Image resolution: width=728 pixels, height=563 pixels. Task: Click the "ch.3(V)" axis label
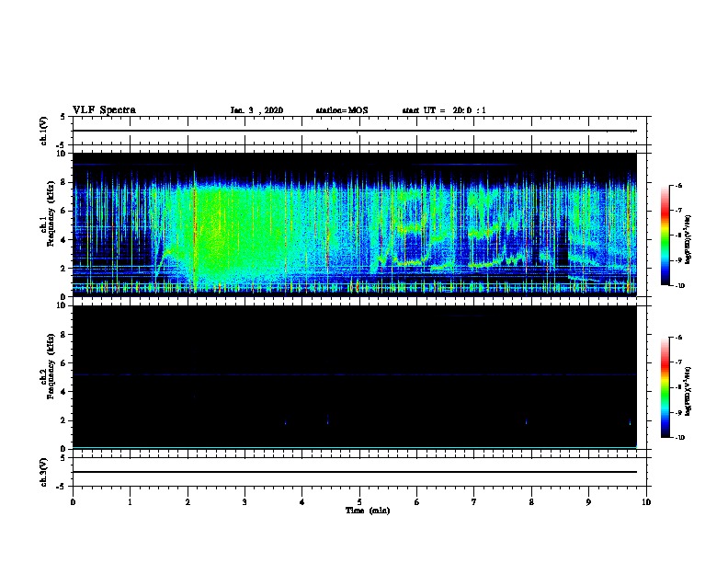click(44, 472)
